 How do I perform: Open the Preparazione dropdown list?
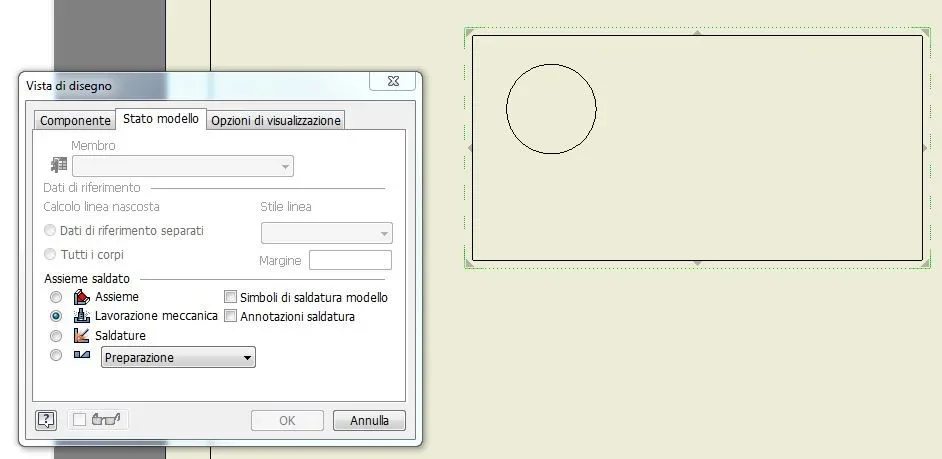[178, 357]
